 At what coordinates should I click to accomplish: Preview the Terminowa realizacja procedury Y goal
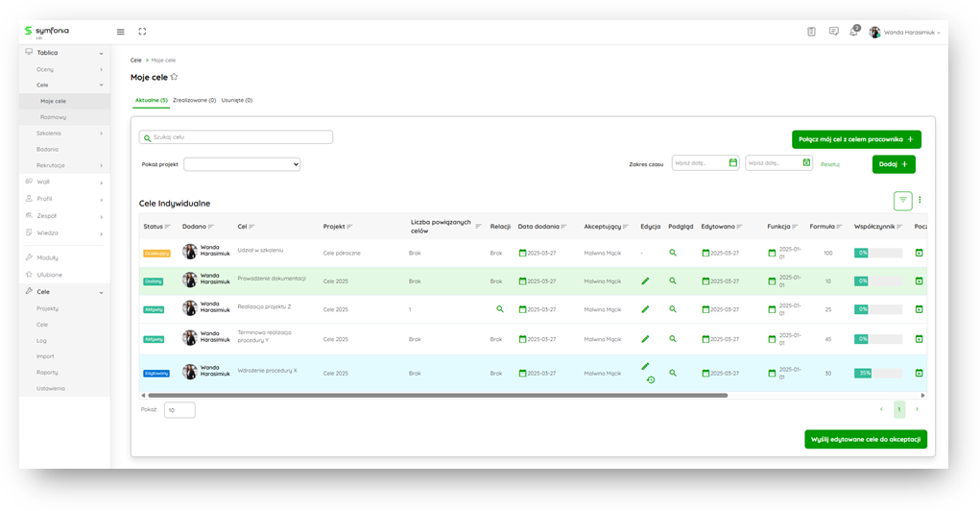673,338
